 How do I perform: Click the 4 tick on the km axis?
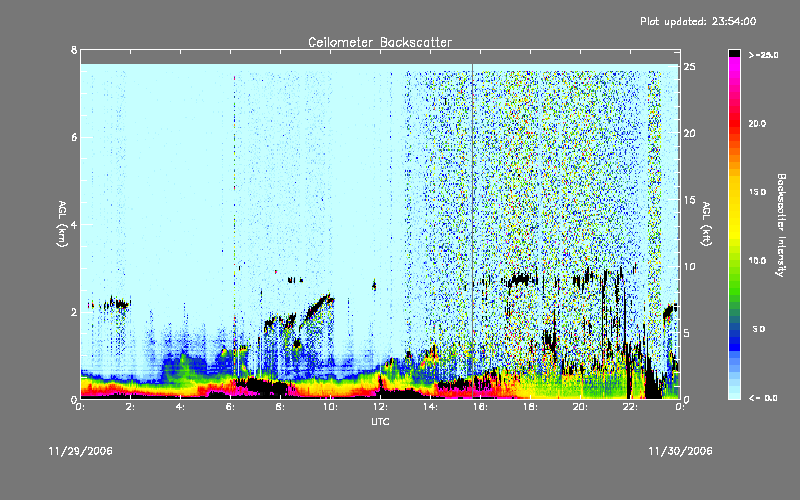click(x=74, y=224)
